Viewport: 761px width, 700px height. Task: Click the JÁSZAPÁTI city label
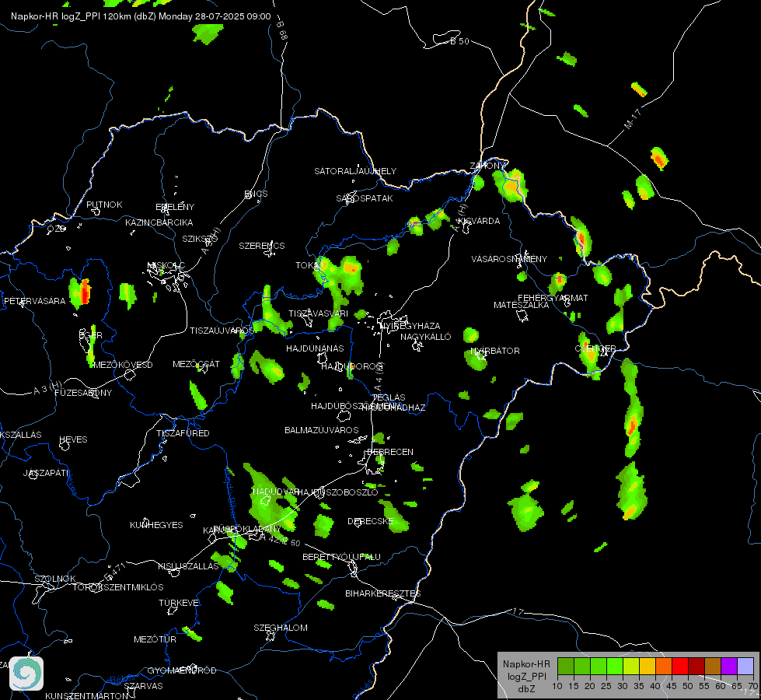coord(46,473)
